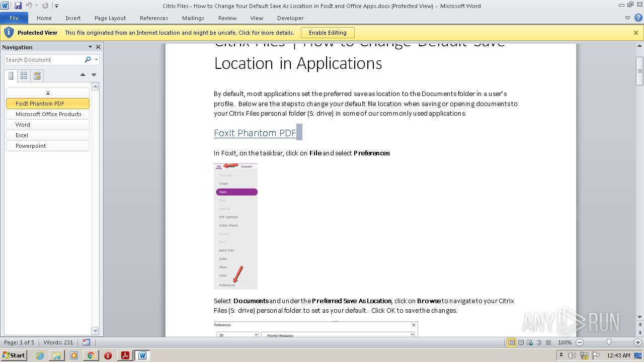Select the Powerpoint heading in Navigation pane
This screenshot has height=362, width=644.
(48, 146)
